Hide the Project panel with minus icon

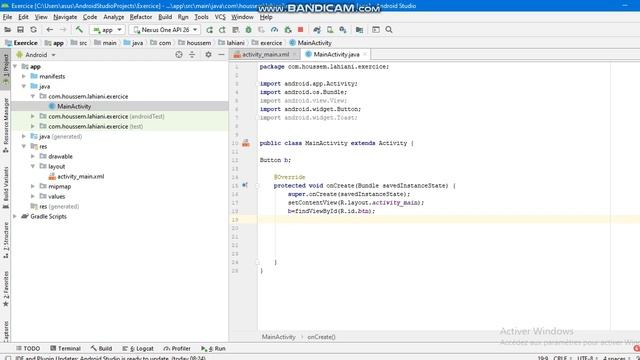pyautogui.click(x=221, y=55)
